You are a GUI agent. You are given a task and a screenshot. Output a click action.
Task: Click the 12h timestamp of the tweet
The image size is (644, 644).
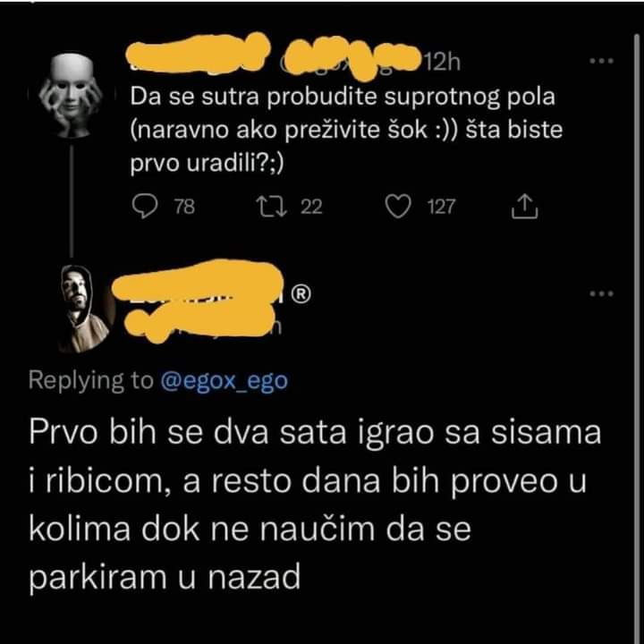pos(442,63)
